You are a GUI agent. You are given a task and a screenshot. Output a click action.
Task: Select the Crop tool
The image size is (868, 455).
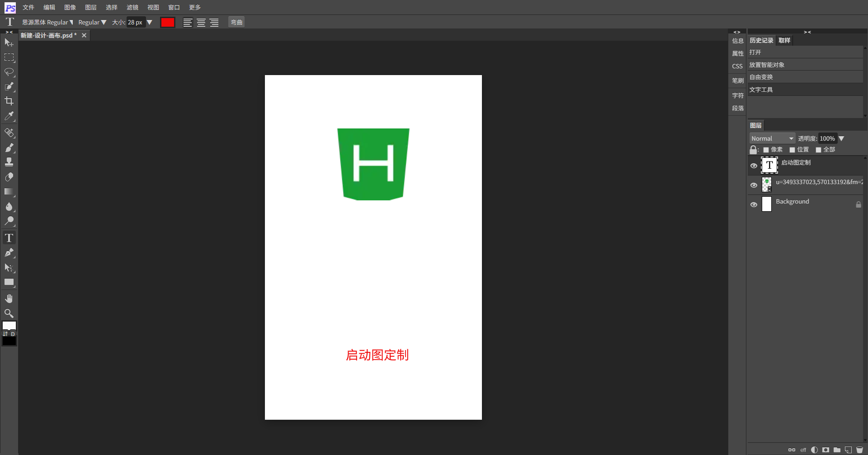(9, 101)
